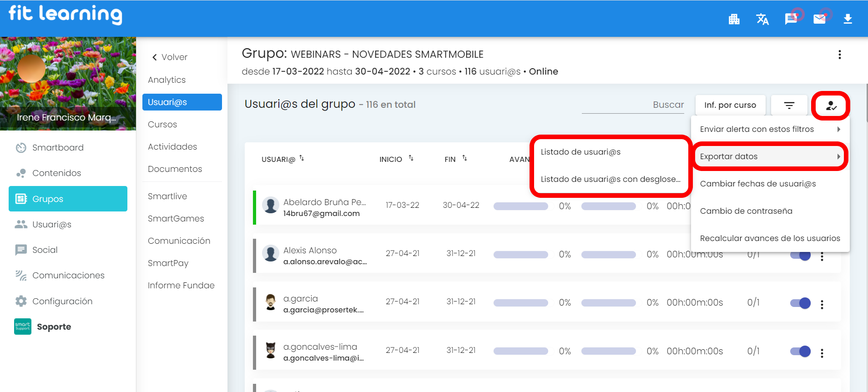Screen dimensions: 868x392
Task: Toggle the switch for a.garcia user
Action: [x=800, y=303]
